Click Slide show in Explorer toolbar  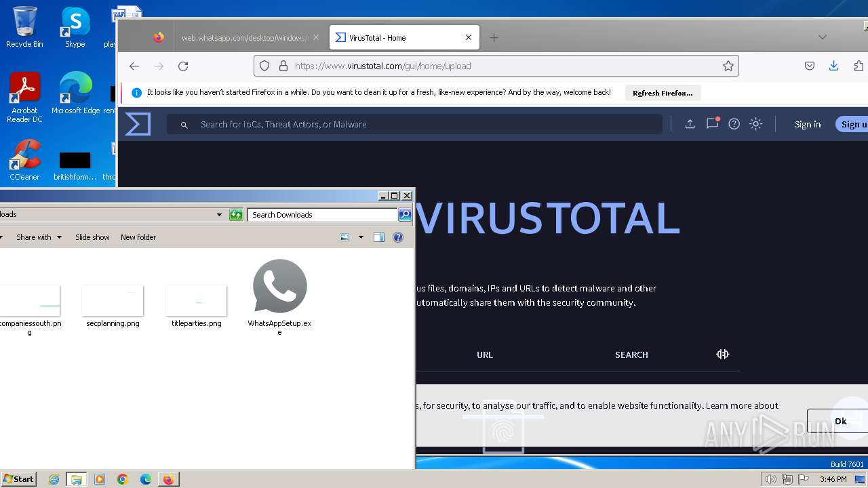(x=92, y=237)
